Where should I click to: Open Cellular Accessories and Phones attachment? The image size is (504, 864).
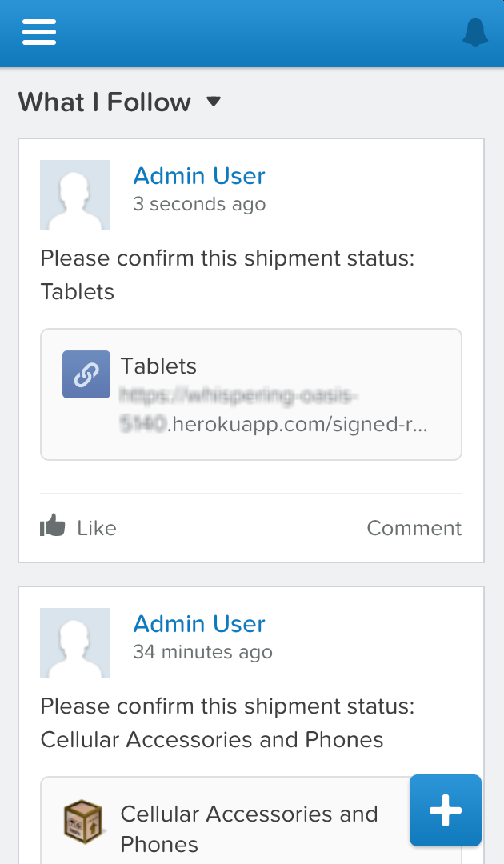click(249, 829)
